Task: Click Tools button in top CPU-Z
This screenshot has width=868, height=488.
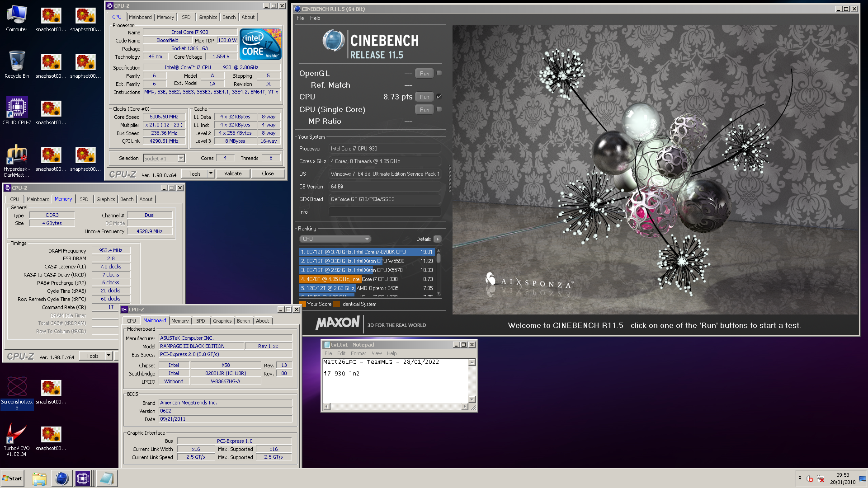Action: (195, 174)
